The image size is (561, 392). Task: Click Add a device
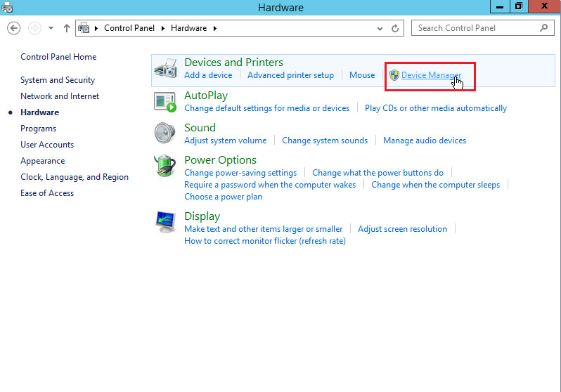208,75
